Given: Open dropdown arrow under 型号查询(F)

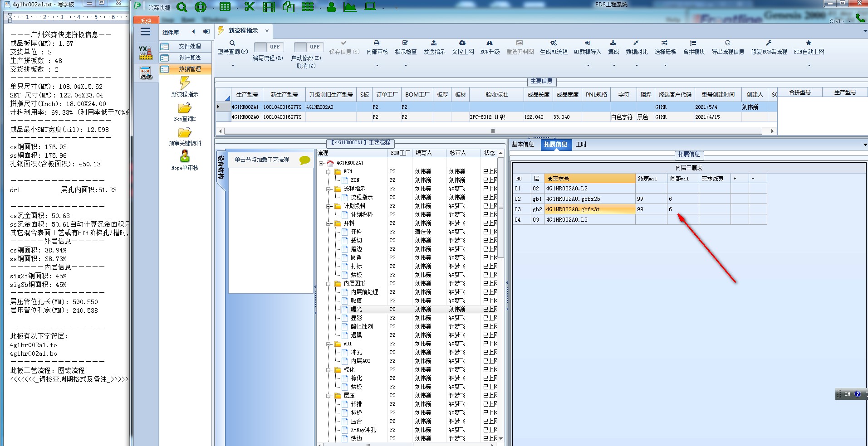Looking at the screenshot, I should coord(233,66).
